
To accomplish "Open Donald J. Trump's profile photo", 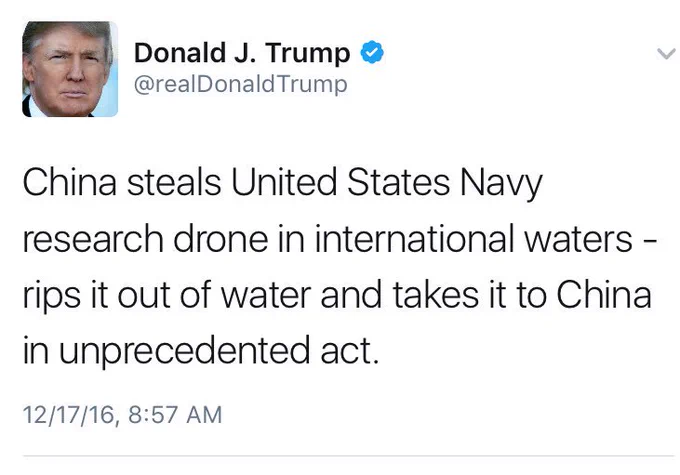I will coord(70,69).
